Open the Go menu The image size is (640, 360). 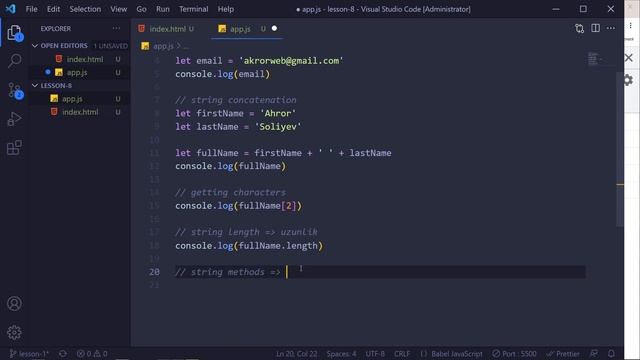(141, 9)
